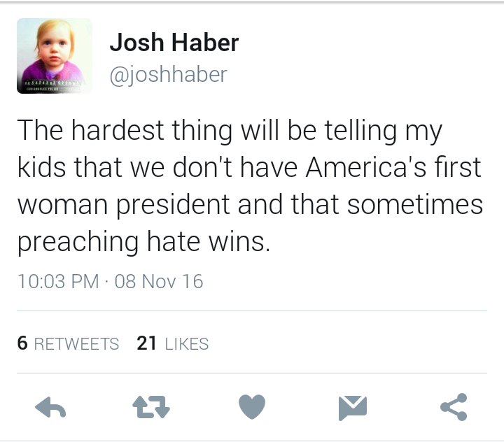Tap the text "preaching hate wins."
Image resolution: width=504 pixels, height=442 pixels.
tap(143, 242)
